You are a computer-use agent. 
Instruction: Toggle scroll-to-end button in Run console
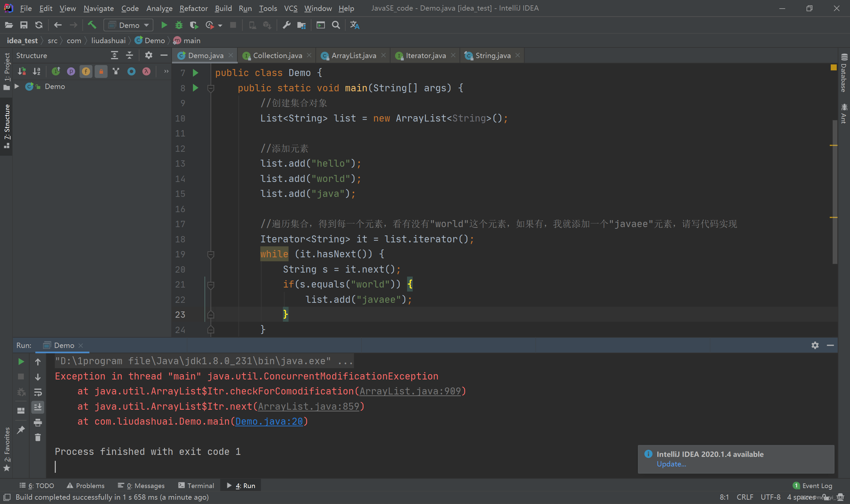[x=38, y=407]
